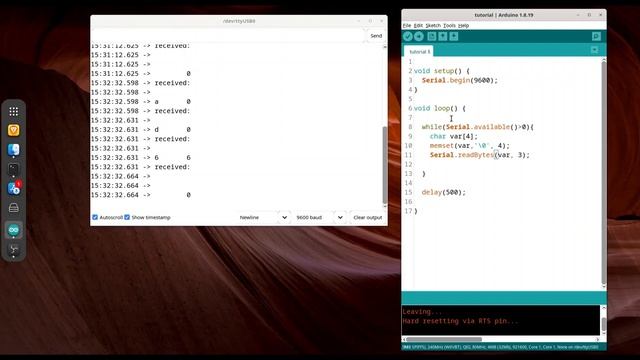Image resolution: width=640 pixels, height=360 pixels.
Task: Open a sketch with the up-arrow icon
Action: [443, 36]
